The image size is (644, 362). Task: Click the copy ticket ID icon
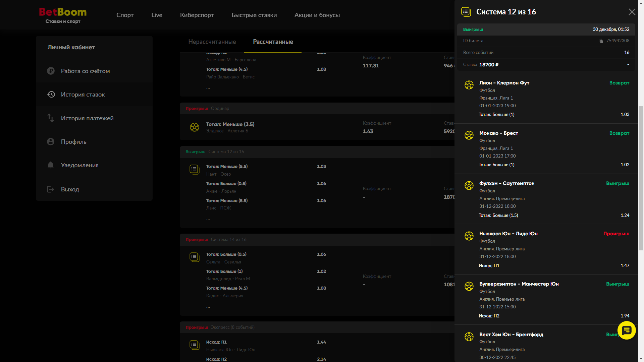601,41
